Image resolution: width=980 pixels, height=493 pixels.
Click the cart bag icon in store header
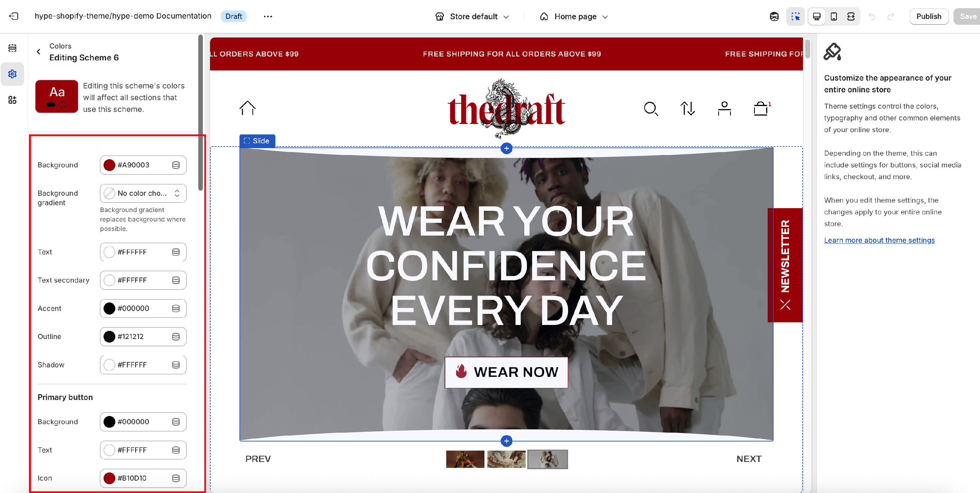click(x=760, y=109)
